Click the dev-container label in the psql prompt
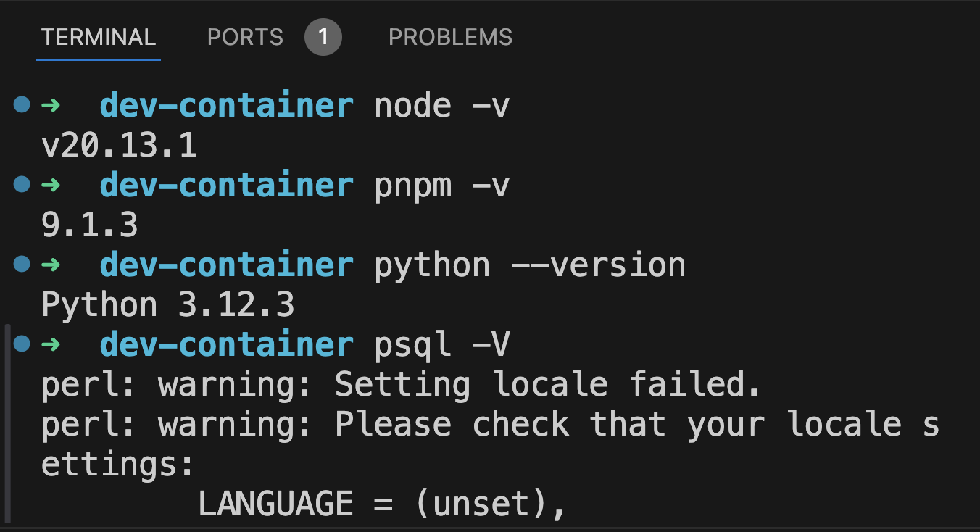 pyautogui.click(x=226, y=344)
